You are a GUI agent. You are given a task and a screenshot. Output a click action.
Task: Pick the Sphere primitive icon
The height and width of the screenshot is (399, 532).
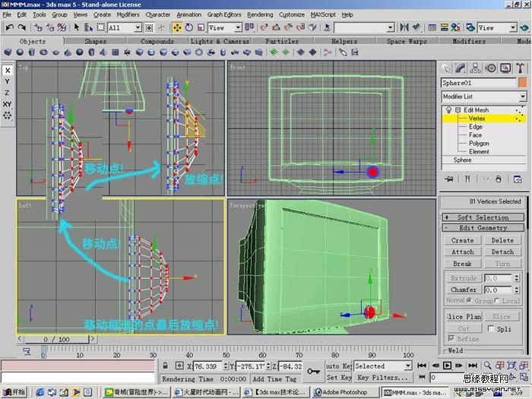pos(20,52)
